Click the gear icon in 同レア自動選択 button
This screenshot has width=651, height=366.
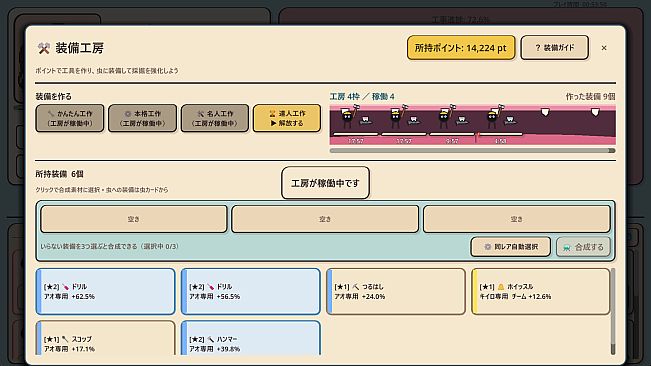(x=488, y=247)
